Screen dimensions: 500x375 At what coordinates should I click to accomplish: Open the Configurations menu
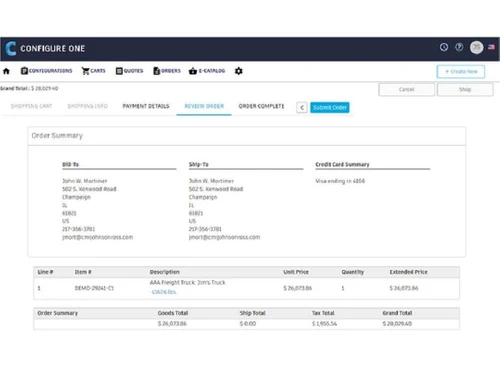[46, 71]
